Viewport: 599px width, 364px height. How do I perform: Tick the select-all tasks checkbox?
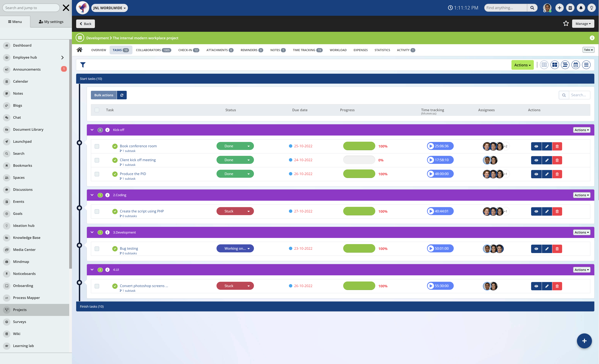point(97,110)
